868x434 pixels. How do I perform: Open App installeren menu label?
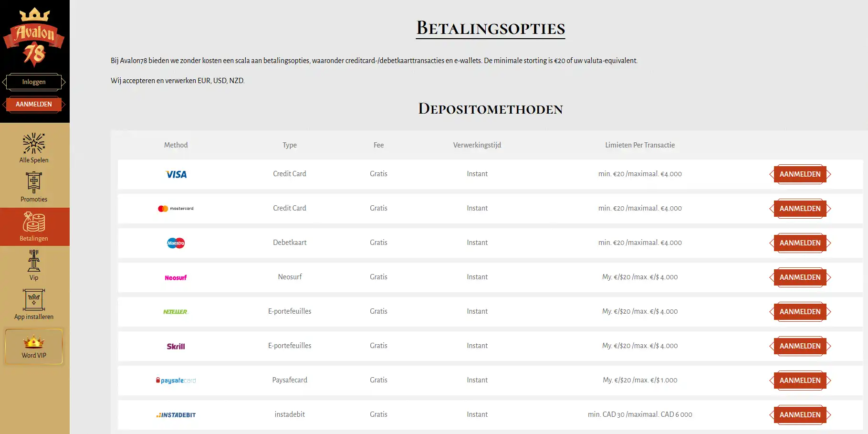click(x=34, y=317)
